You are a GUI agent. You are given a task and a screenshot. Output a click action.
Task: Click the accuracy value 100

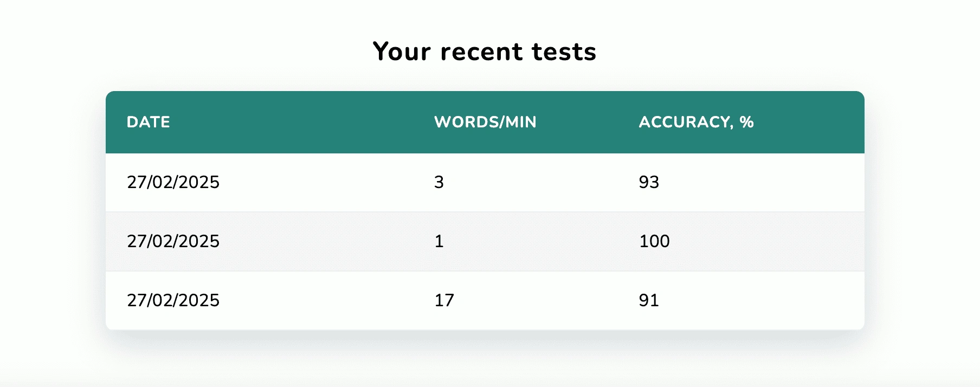tap(654, 241)
